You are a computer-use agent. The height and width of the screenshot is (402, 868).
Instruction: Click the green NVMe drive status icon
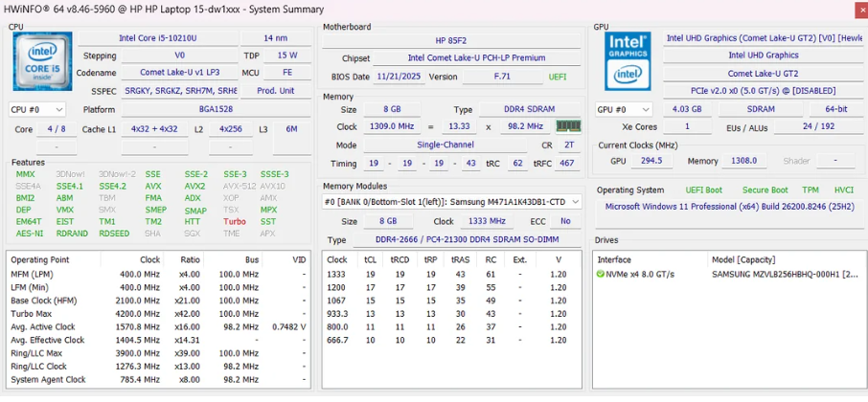(x=601, y=275)
